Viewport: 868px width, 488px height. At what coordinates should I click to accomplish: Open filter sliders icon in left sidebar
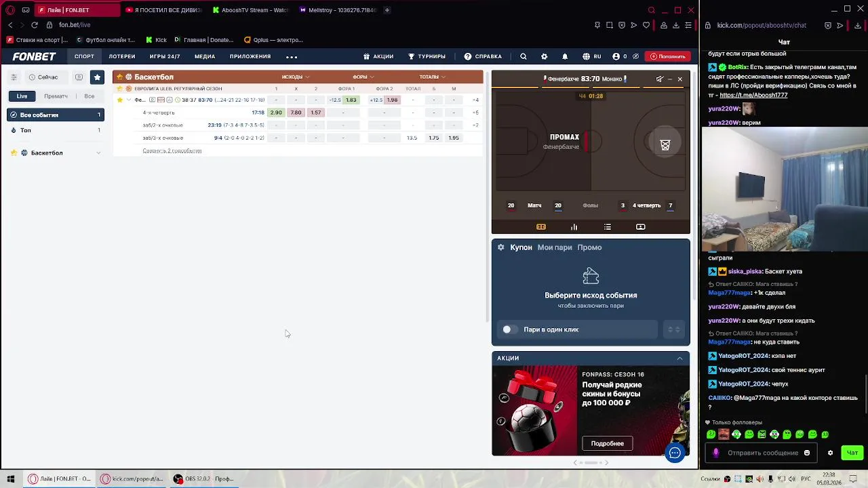click(x=14, y=77)
